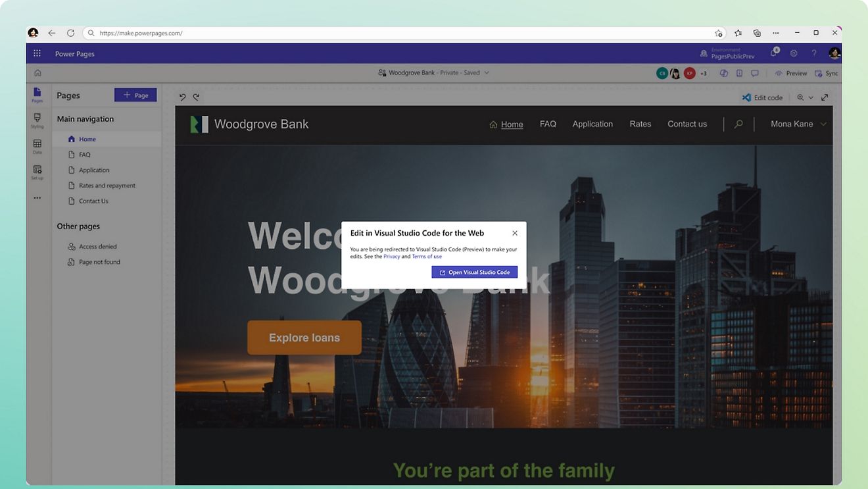Image resolution: width=868 pixels, height=489 pixels.
Task: Undo the last edit
Action: (183, 97)
